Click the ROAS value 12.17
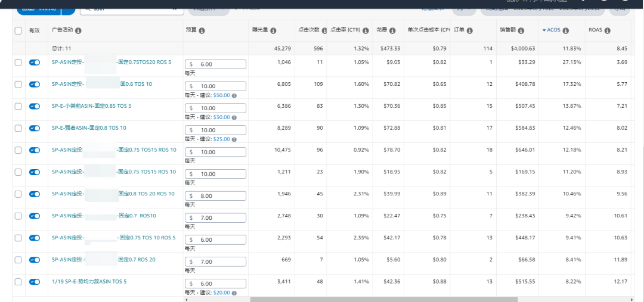Image resolution: width=644 pixels, height=302 pixels. point(621,282)
